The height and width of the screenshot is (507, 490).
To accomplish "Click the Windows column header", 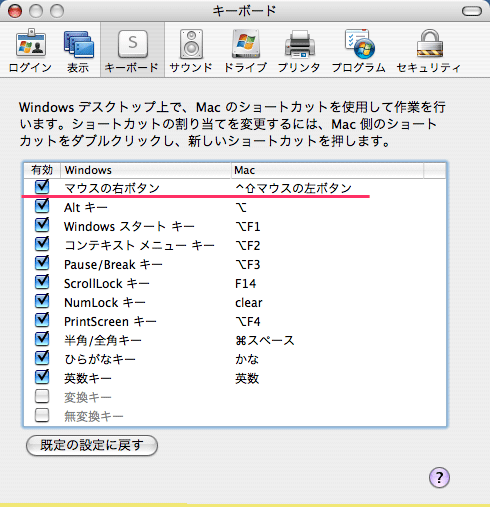I will coord(146,170).
